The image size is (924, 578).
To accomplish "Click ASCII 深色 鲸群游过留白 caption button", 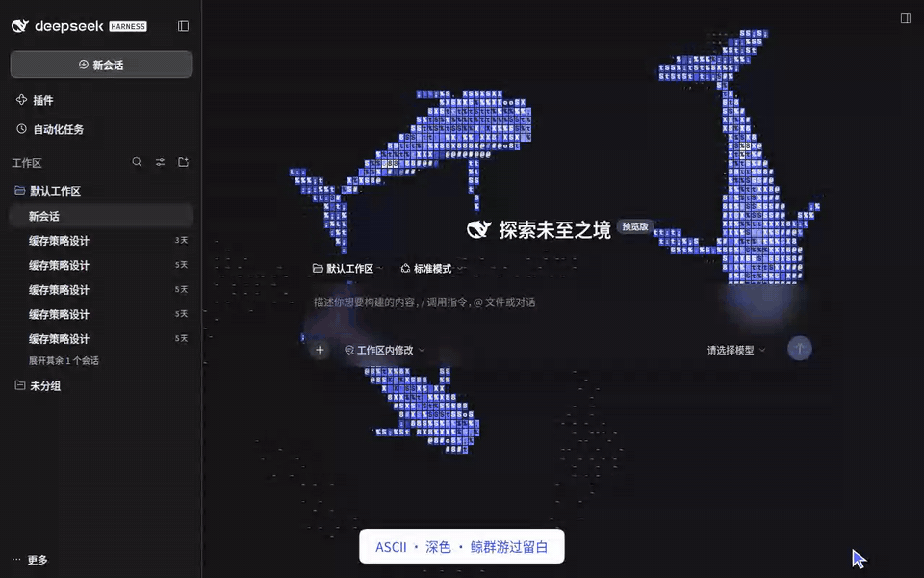I will coord(461,547).
